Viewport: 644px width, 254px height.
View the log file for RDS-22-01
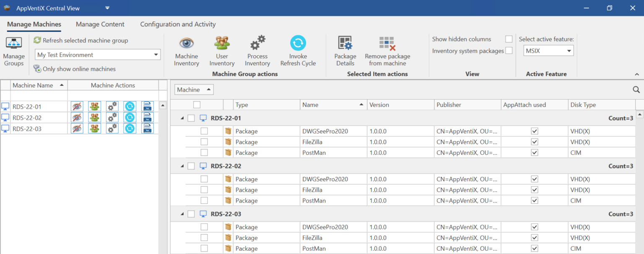coord(147,106)
